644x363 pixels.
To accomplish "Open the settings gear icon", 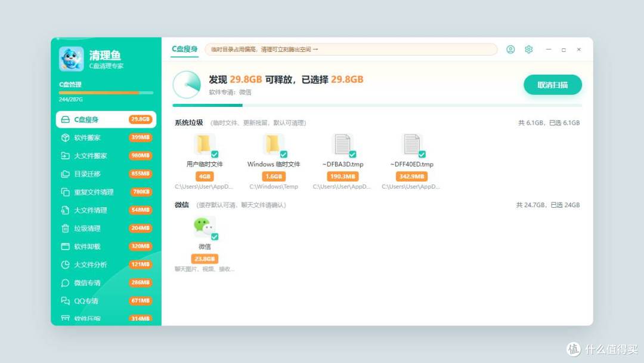I will point(528,50).
